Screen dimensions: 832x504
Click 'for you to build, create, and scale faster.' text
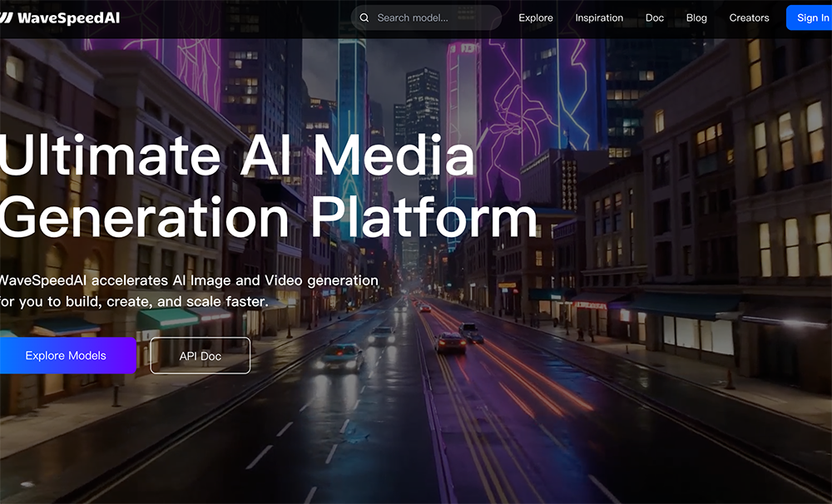(134, 301)
